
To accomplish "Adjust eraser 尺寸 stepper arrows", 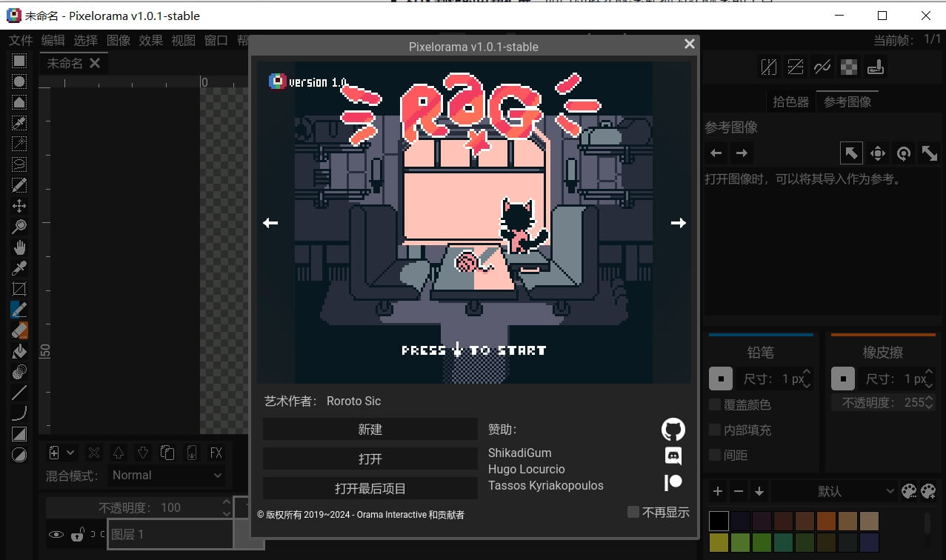I will click(928, 379).
